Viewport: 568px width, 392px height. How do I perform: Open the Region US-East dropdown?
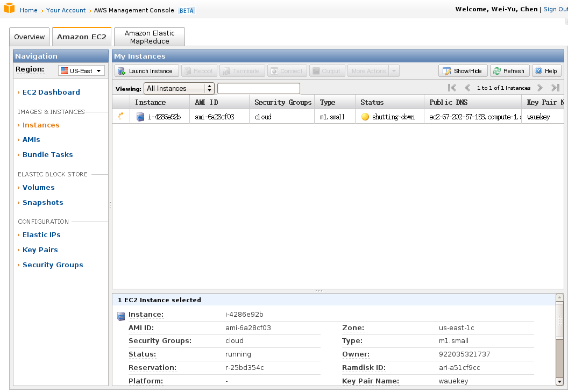pos(81,70)
